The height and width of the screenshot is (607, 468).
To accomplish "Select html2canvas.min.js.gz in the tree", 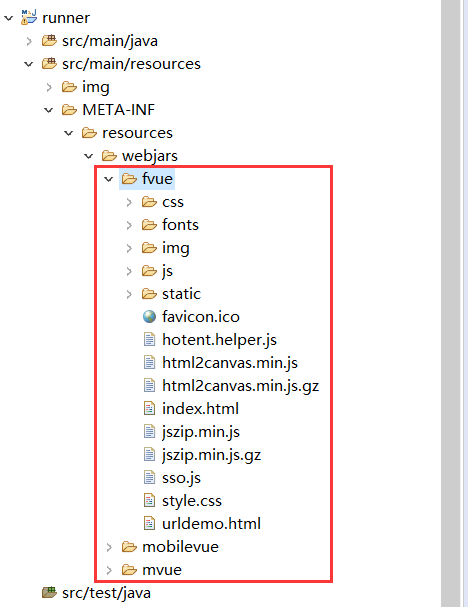I will [x=240, y=386].
